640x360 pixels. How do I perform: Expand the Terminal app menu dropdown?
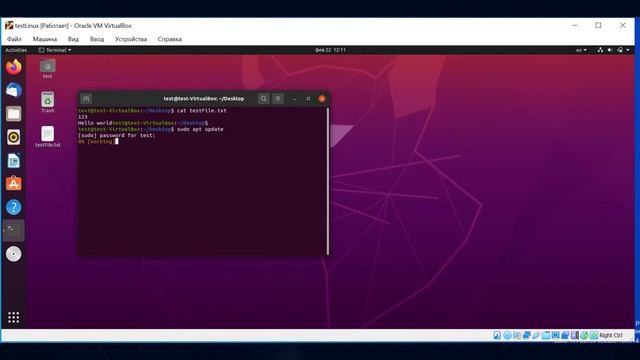(55, 50)
